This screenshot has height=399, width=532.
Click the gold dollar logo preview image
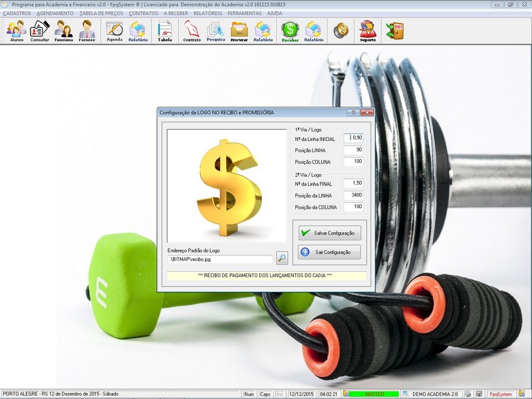coord(227,186)
